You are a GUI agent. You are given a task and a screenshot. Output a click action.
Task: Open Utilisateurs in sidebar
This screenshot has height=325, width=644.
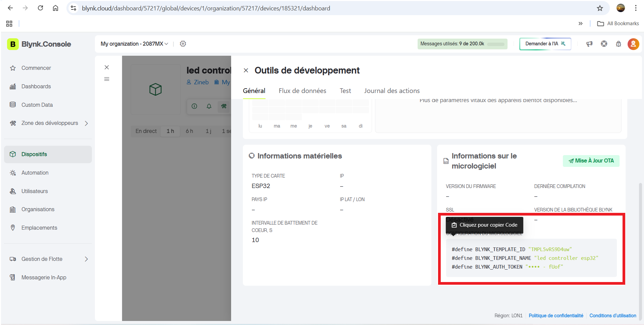tap(48, 191)
